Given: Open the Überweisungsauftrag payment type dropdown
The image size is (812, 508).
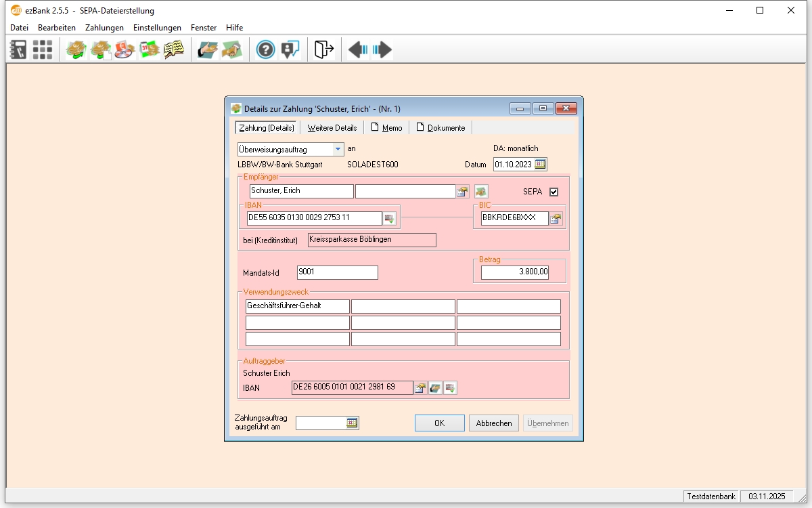Looking at the screenshot, I should click(x=338, y=149).
